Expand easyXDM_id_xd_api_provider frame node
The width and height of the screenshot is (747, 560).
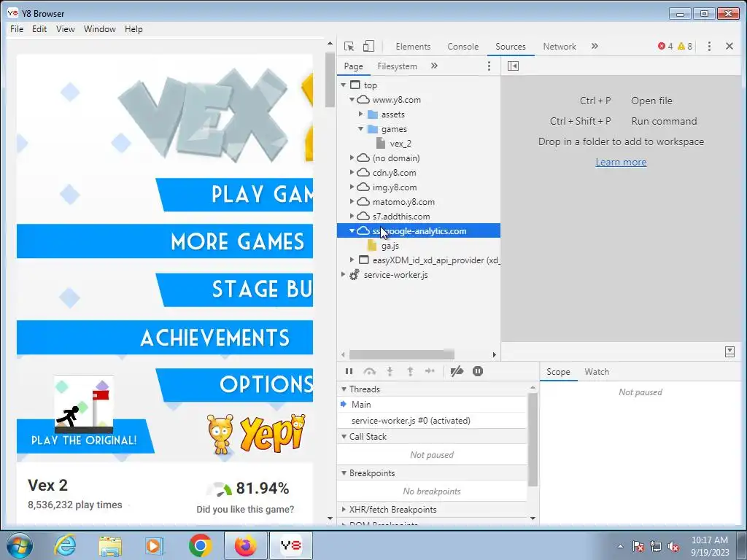352,260
